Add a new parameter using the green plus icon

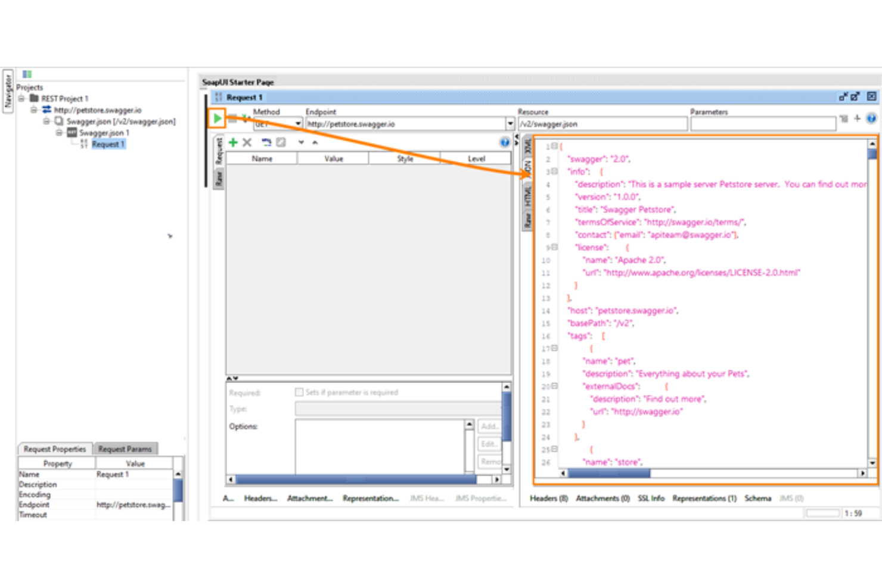[x=232, y=142]
